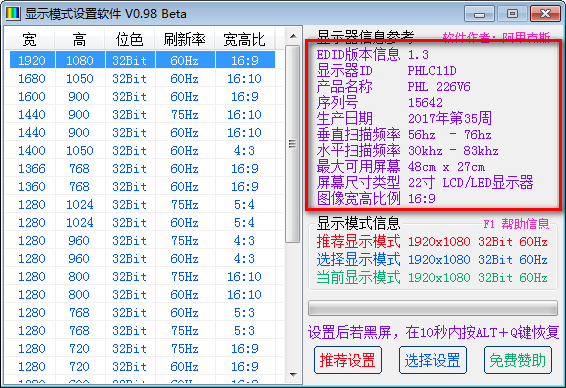Click the gray progress bar under display info

(x=432, y=308)
